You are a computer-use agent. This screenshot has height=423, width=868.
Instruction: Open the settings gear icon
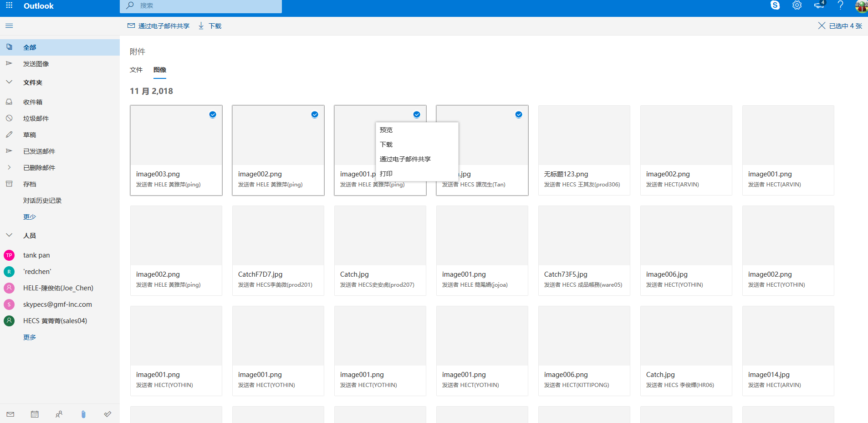click(x=797, y=5)
